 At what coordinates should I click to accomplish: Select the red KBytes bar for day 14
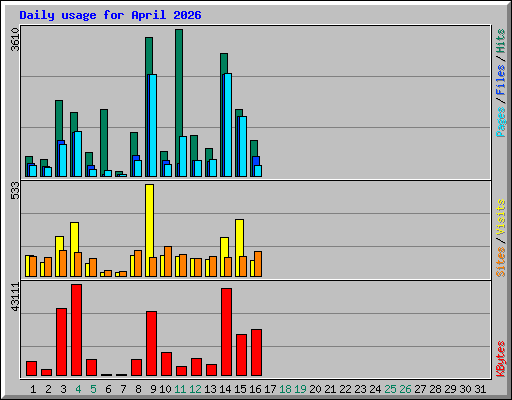point(227,332)
